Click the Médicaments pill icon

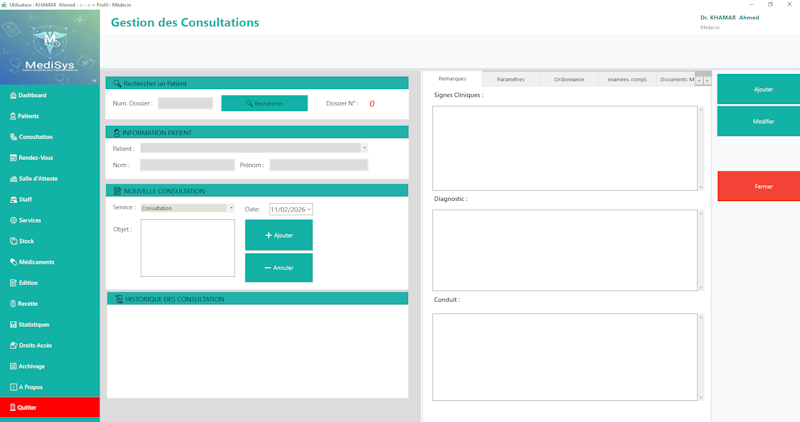click(x=13, y=262)
